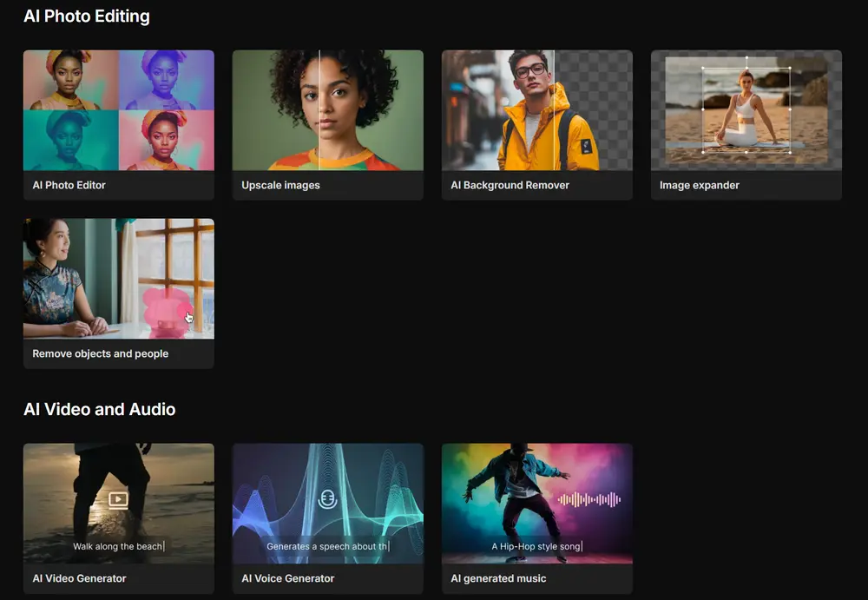Click the before/after divider on Upscale images

coord(319,109)
